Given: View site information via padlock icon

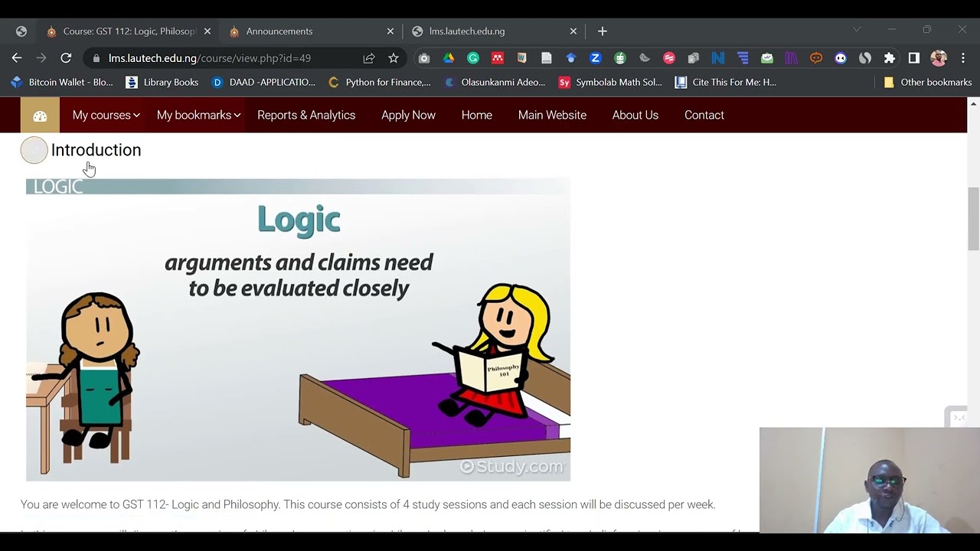Looking at the screenshot, I should (95, 58).
